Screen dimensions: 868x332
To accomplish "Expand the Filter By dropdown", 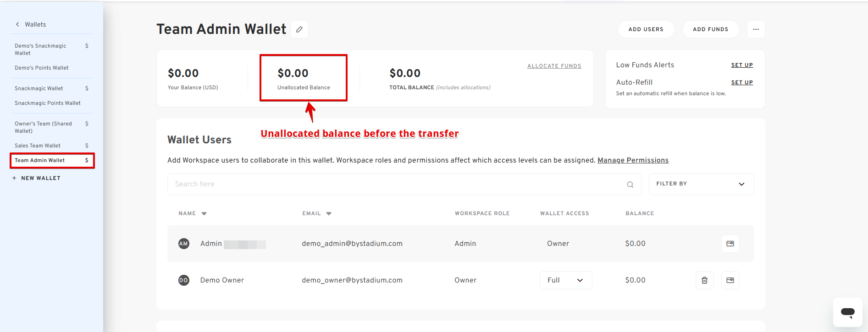I will [701, 184].
